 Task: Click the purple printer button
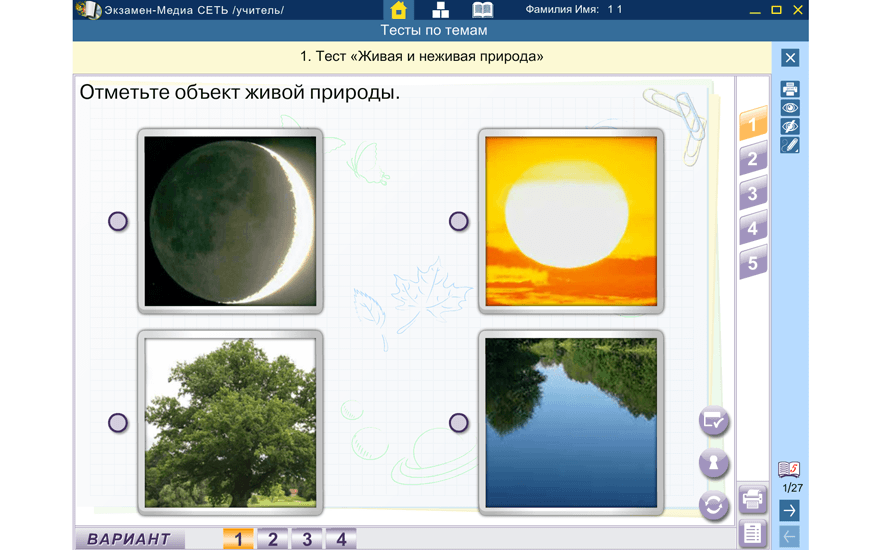coord(753,498)
